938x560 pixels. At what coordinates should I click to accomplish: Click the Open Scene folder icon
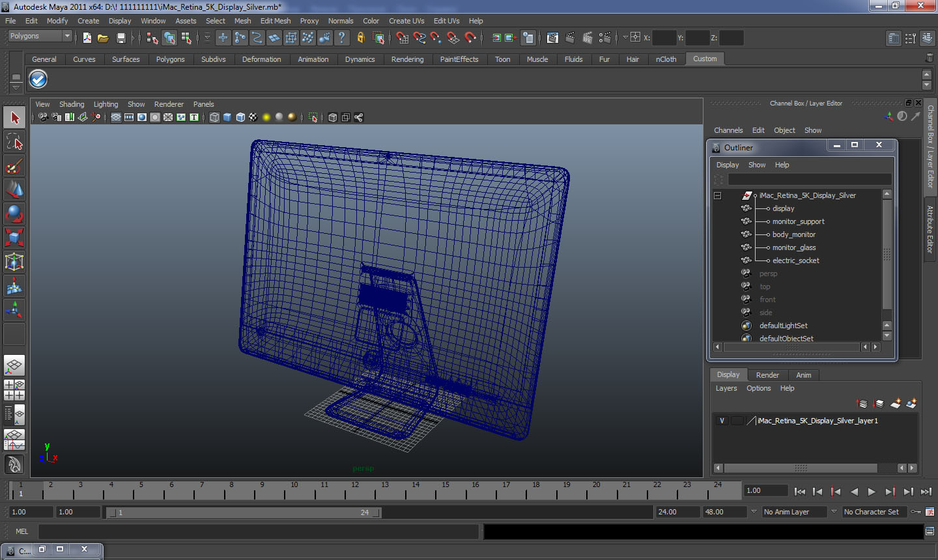click(x=103, y=38)
